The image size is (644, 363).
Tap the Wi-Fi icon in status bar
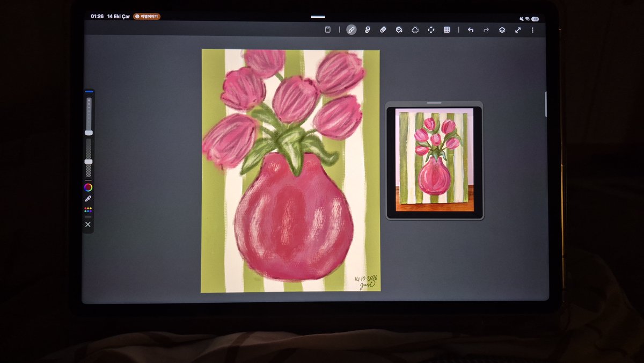[527, 19]
